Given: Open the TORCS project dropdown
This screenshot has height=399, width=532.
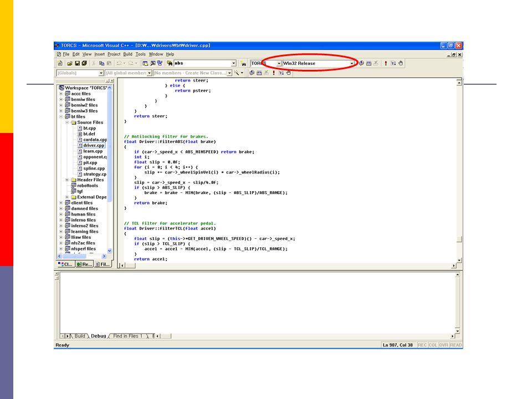Looking at the screenshot, I should pyautogui.click(x=279, y=63).
